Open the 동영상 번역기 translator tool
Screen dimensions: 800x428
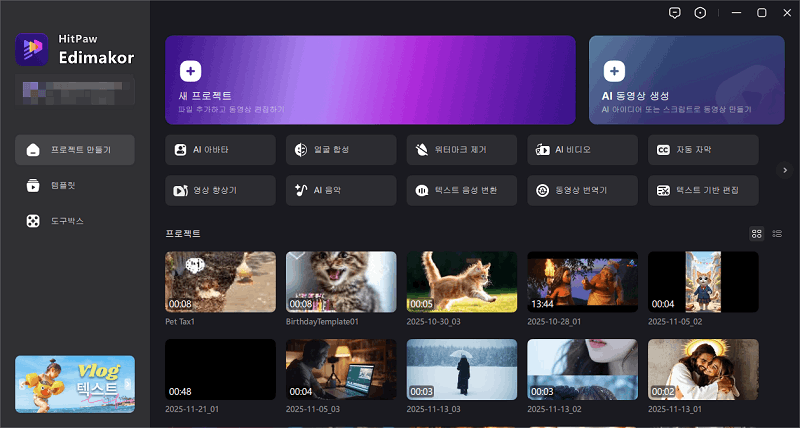[x=582, y=190]
